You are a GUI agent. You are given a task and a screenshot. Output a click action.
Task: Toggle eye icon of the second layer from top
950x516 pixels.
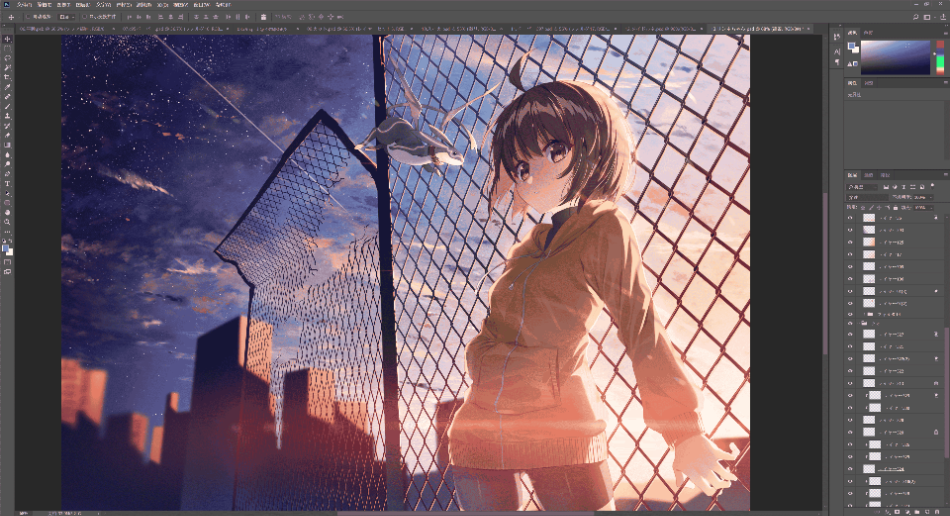850,230
